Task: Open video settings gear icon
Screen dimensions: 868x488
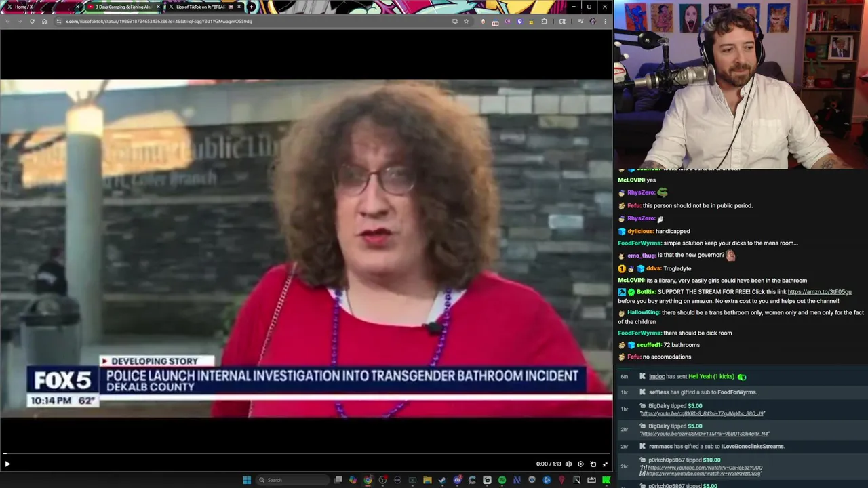Action: tap(580, 464)
